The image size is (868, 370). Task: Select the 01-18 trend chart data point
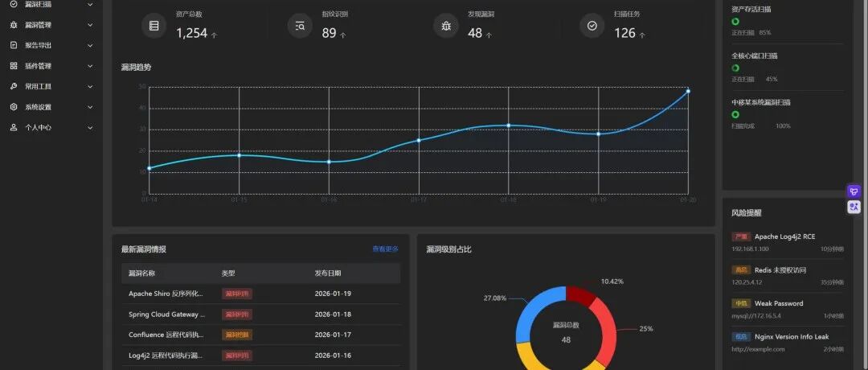coord(508,125)
